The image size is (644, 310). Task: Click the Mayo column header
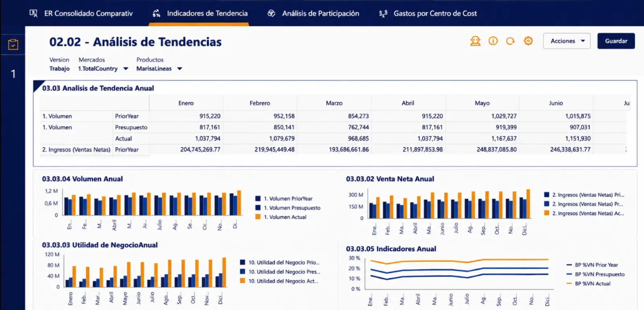482,103
